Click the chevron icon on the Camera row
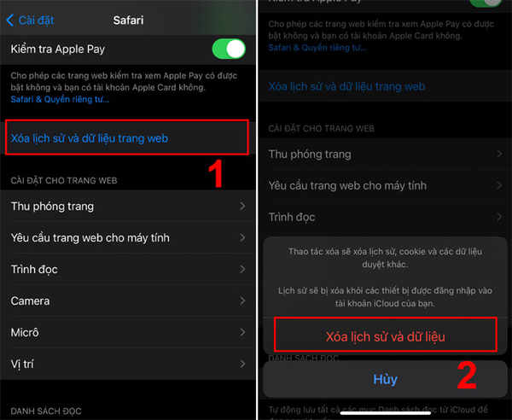Image resolution: width=512 pixels, height=420 pixels. pyautogui.click(x=242, y=300)
